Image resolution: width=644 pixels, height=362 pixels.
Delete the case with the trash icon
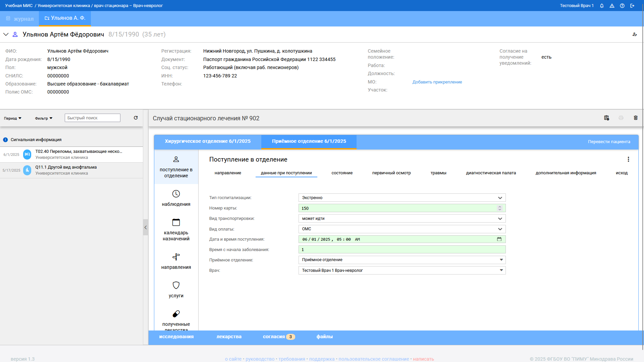[x=636, y=118]
